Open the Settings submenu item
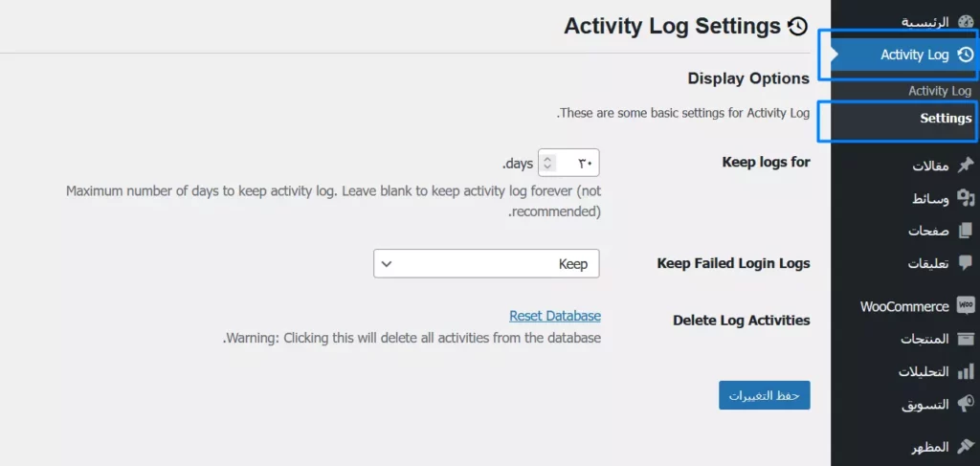The image size is (980, 466). pos(946,119)
